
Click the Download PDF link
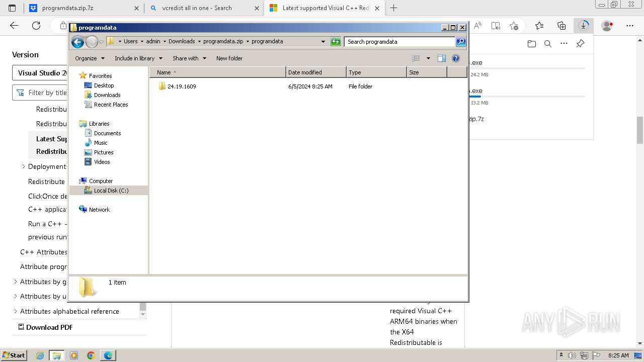click(x=45, y=327)
